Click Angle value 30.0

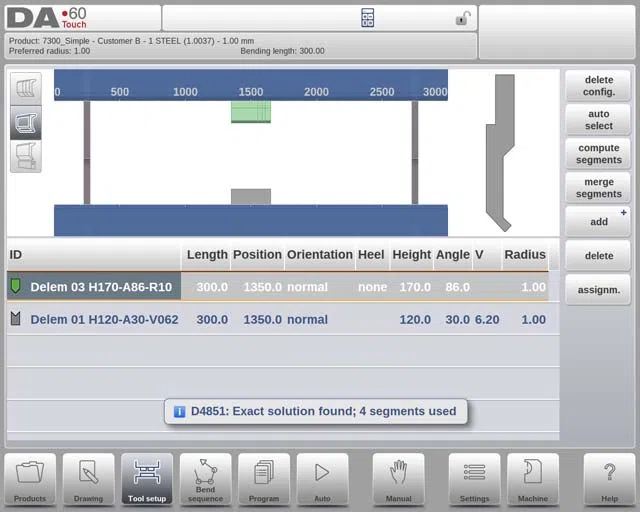coord(458,319)
